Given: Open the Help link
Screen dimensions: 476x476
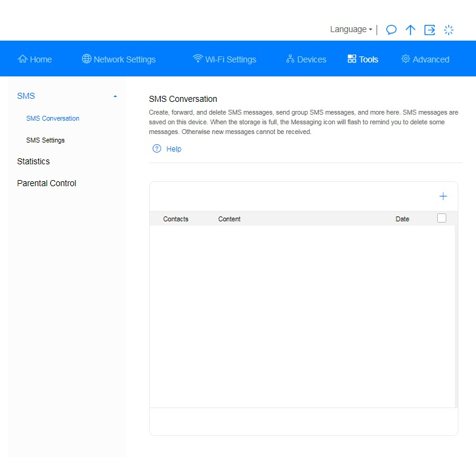Looking at the screenshot, I should pos(173,149).
